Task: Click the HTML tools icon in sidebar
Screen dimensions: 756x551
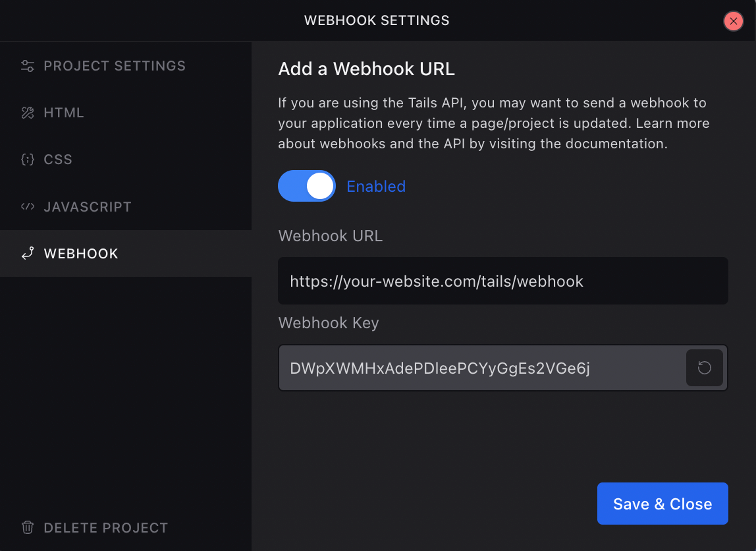Action: (x=28, y=113)
